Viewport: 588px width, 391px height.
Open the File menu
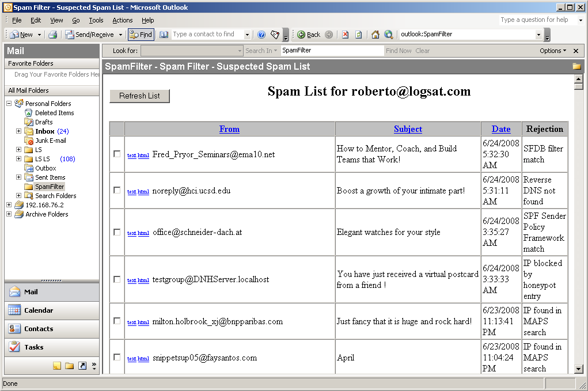pos(17,20)
